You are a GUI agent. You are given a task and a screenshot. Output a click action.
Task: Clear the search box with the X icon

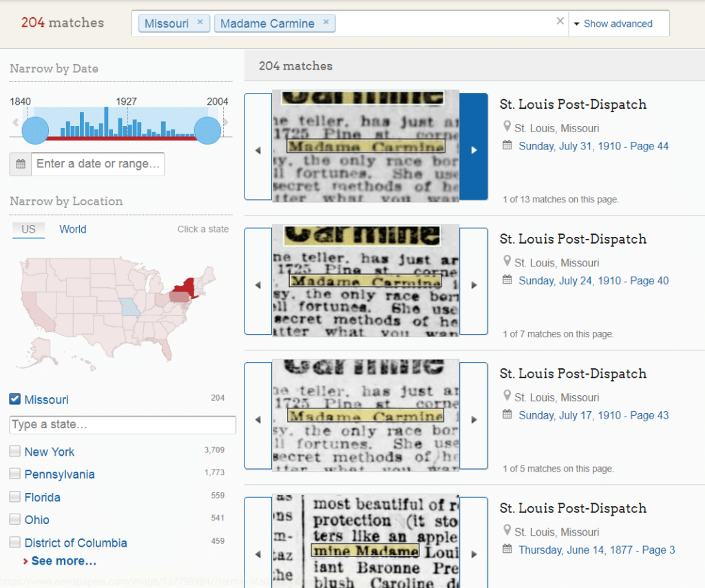coord(560,21)
